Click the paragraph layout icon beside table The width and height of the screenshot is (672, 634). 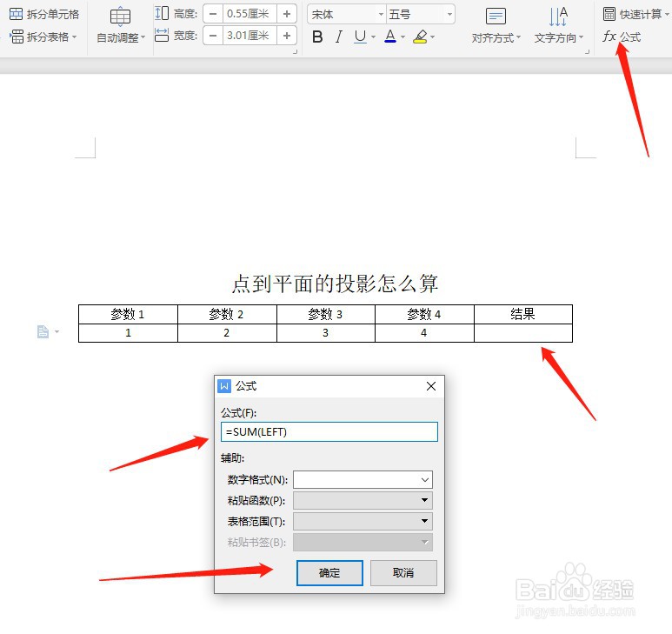(43, 331)
